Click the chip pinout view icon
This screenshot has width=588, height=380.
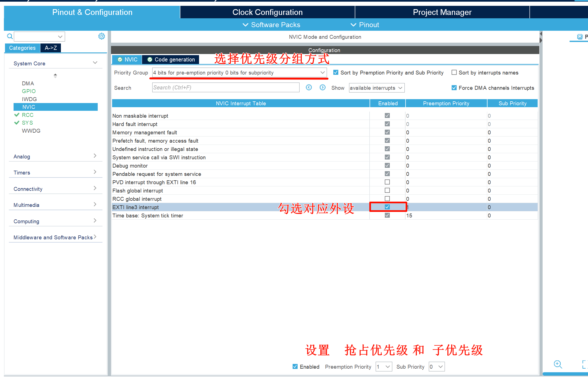[580, 37]
